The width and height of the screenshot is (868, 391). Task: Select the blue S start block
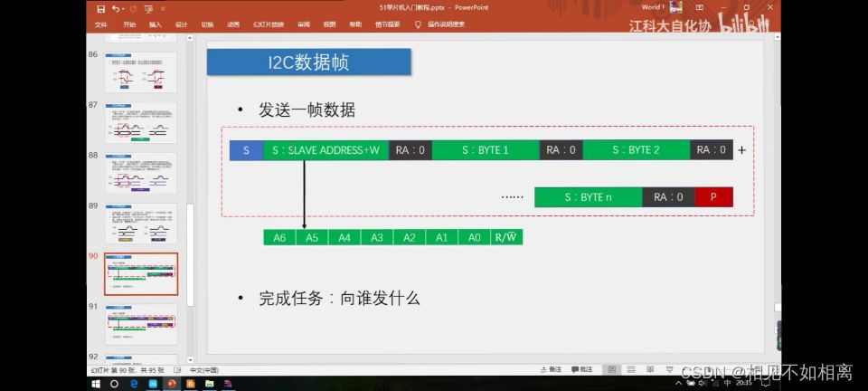click(246, 150)
